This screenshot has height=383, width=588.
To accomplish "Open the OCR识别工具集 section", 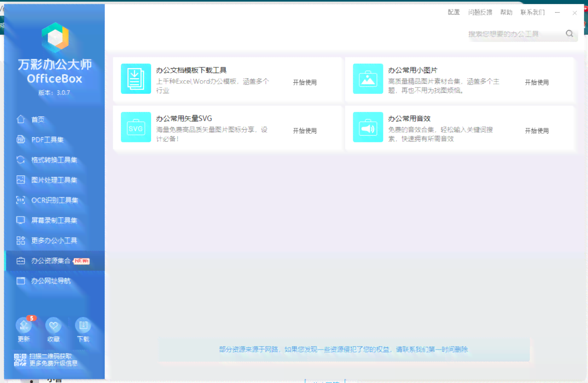I will (x=54, y=200).
